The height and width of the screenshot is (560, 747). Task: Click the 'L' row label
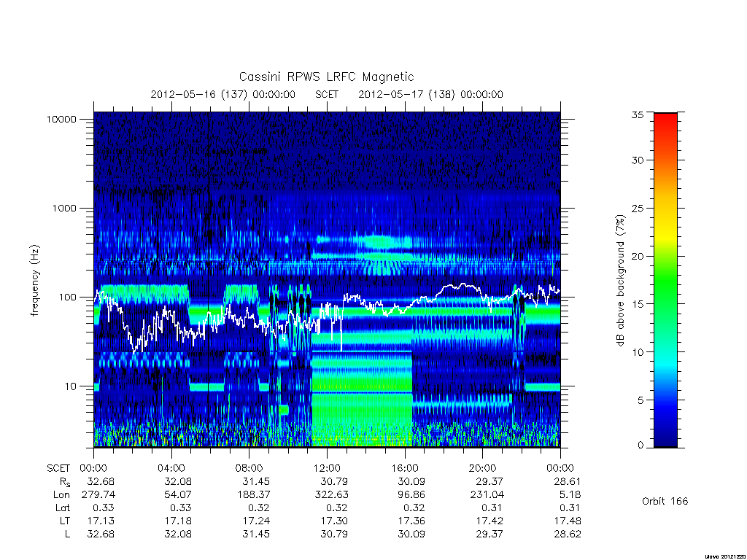point(67,534)
